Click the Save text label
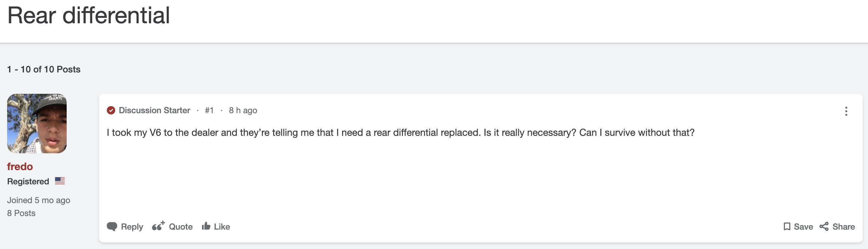Viewport: 868px width, 249px height. coord(803,227)
